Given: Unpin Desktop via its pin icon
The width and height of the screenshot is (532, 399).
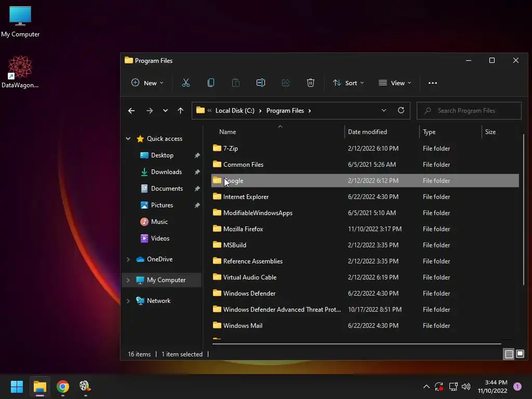Looking at the screenshot, I should point(197,155).
